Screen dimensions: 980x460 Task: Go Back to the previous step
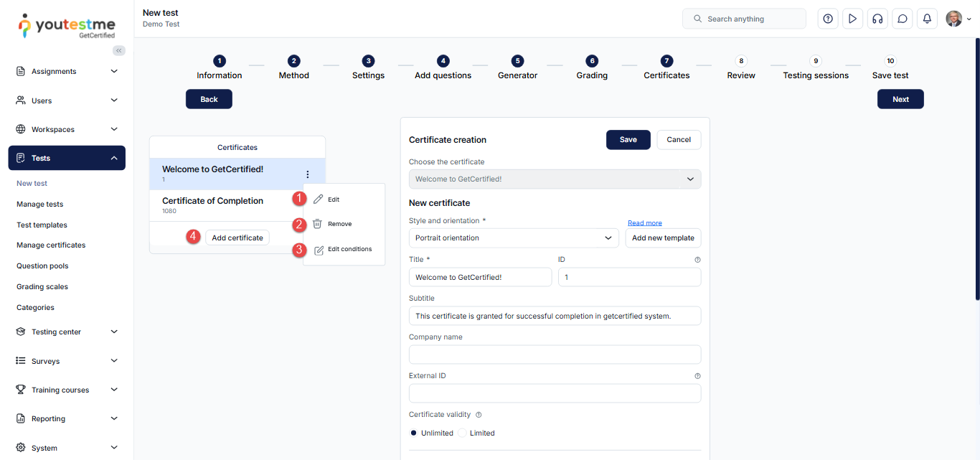(209, 99)
